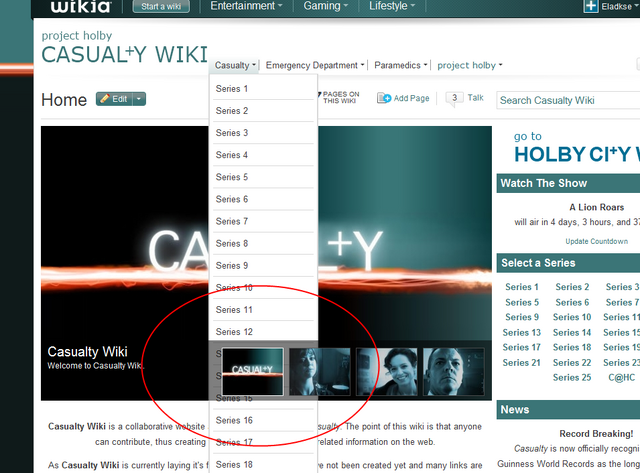Open Series 1 in Select a Series

(522, 287)
